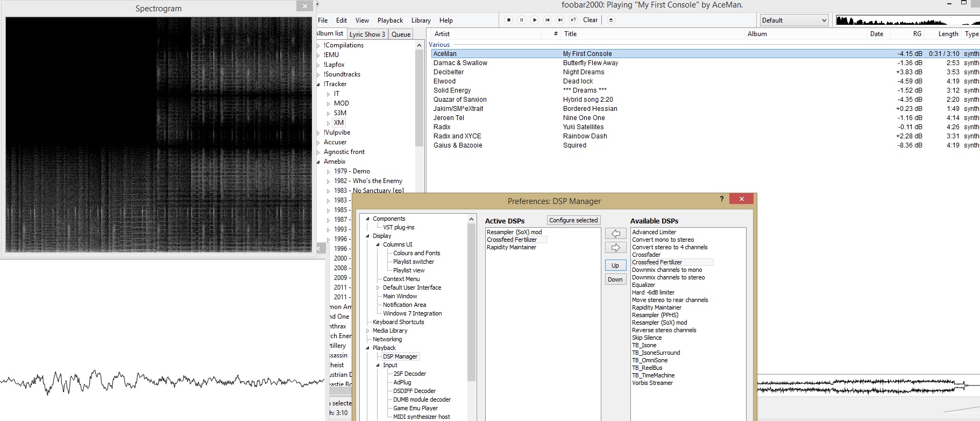Click the bottom waveform seekbar panel
The height and width of the screenshot is (421, 980).
point(868,385)
